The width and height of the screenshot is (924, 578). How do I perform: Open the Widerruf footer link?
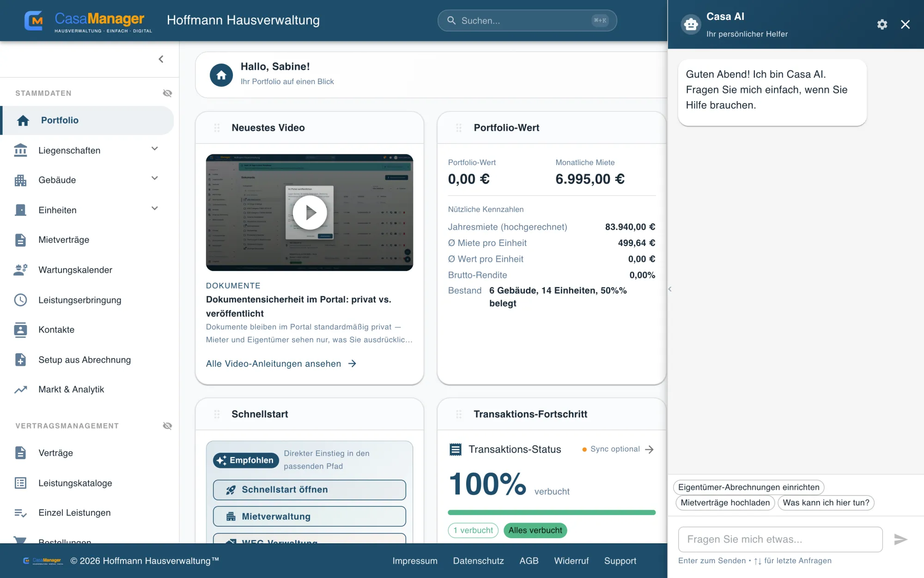(x=571, y=561)
